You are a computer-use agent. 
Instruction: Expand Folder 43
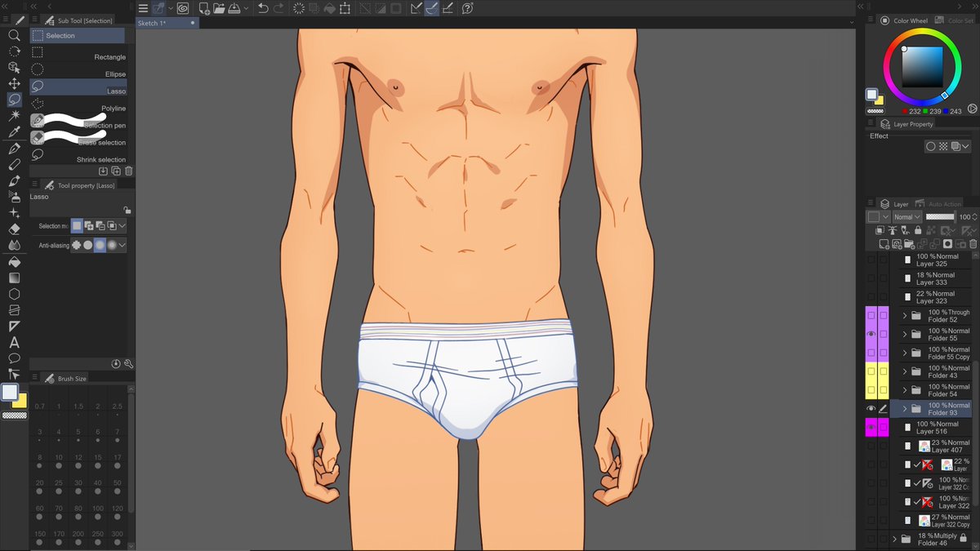[x=904, y=371]
